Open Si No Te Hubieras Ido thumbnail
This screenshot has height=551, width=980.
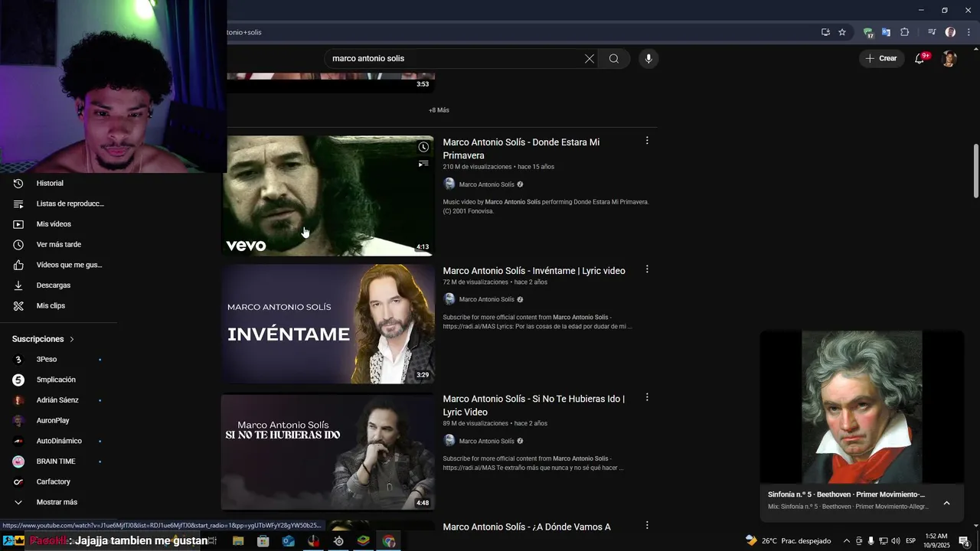click(328, 452)
